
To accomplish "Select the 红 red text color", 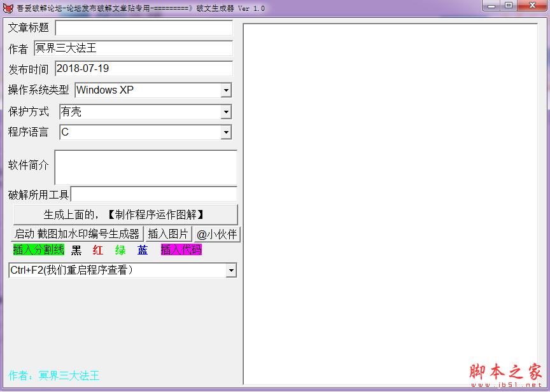I will tap(97, 250).
